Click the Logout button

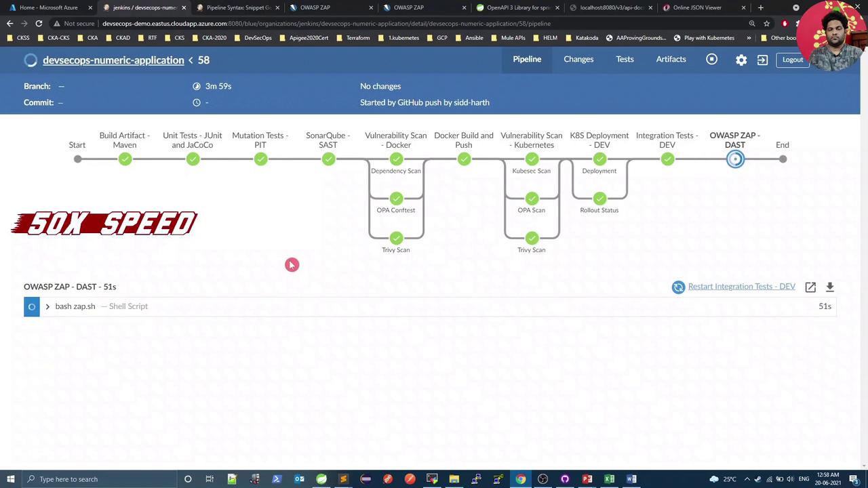(x=792, y=60)
